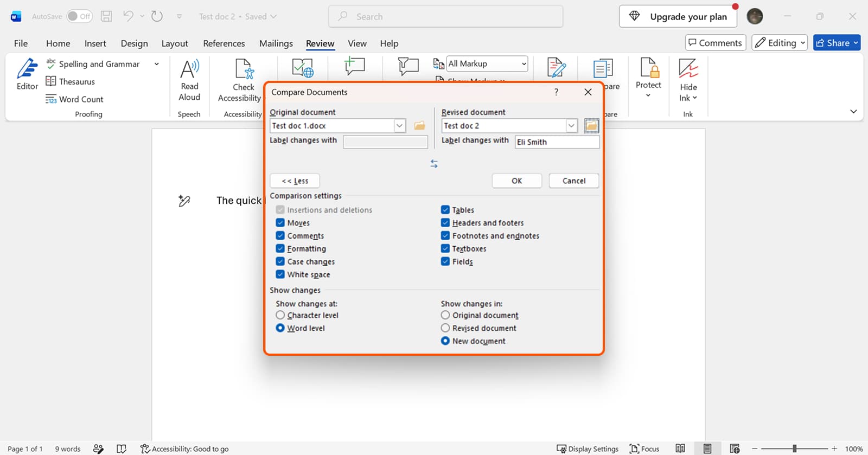Image resolution: width=868 pixels, height=455 pixels.
Task: Open the Protect menu
Action: [x=648, y=78]
